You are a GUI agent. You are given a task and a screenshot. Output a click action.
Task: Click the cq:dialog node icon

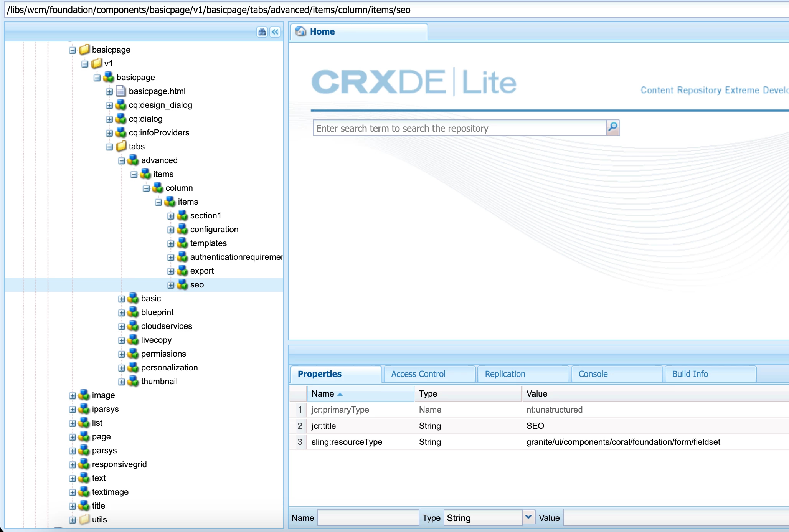click(x=121, y=119)
